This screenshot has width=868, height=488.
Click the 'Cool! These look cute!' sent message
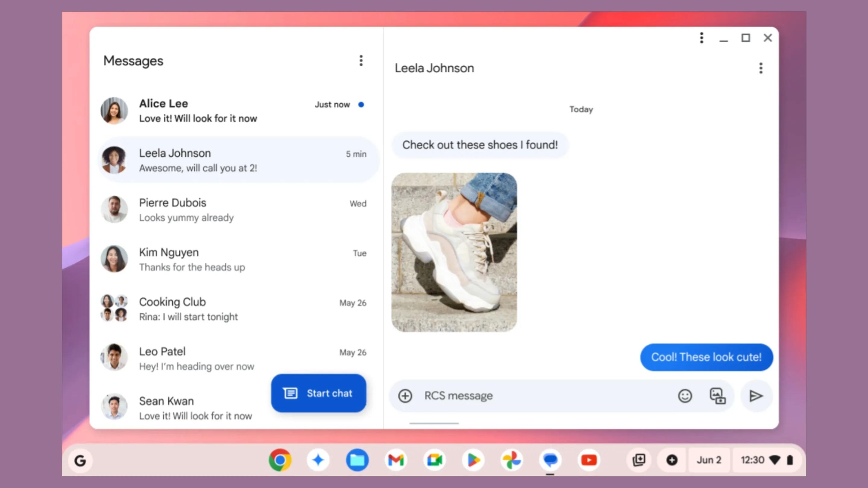click(x=706, y=357)
